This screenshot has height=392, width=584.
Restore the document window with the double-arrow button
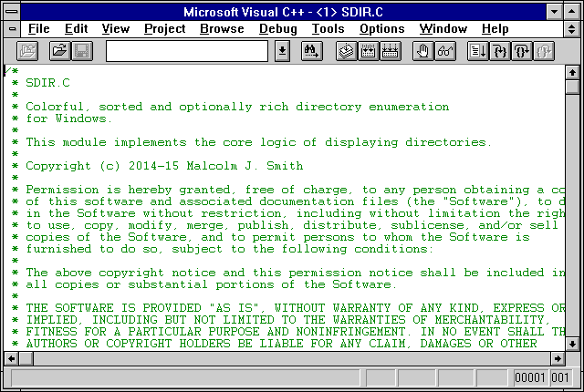[572, 28]
